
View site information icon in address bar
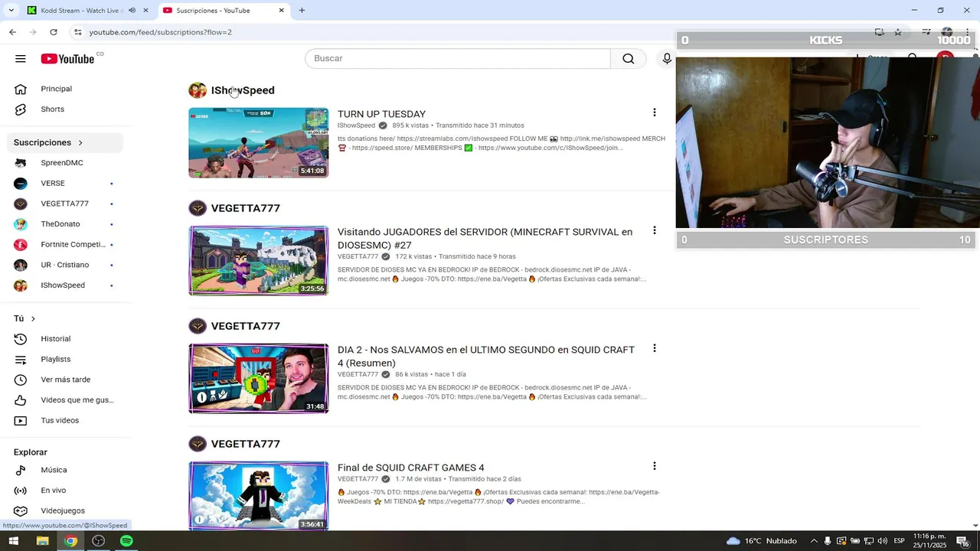click(77, 32)
